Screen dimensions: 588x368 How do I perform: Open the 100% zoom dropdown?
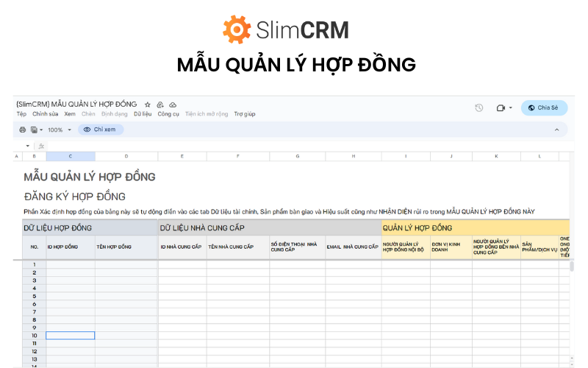coord(60,130)
